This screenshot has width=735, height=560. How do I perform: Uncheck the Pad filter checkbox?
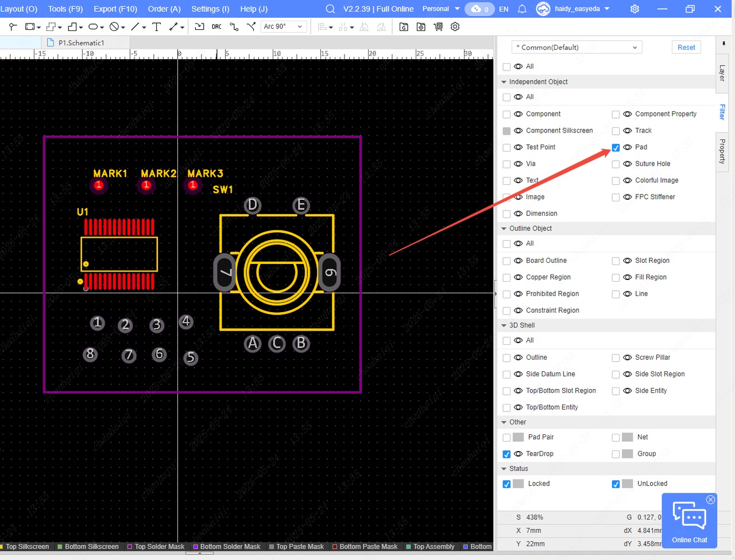(x=616, y=147)
